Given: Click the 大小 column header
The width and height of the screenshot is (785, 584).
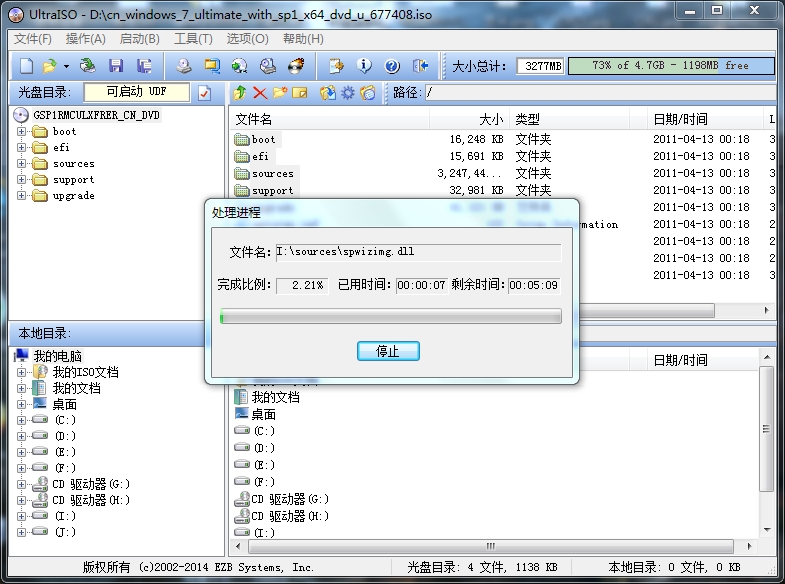Looking at the screenshot, I should point(470,119).
